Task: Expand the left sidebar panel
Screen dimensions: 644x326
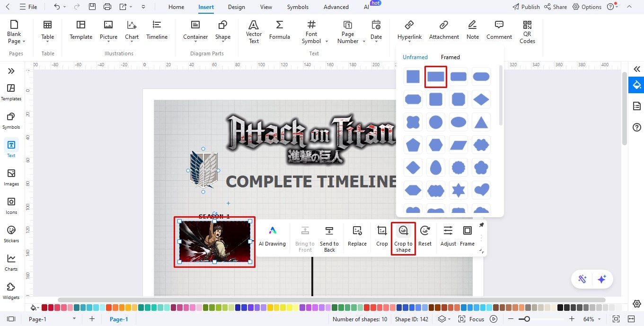Action: pyautogui.click(x=11, y=71)
